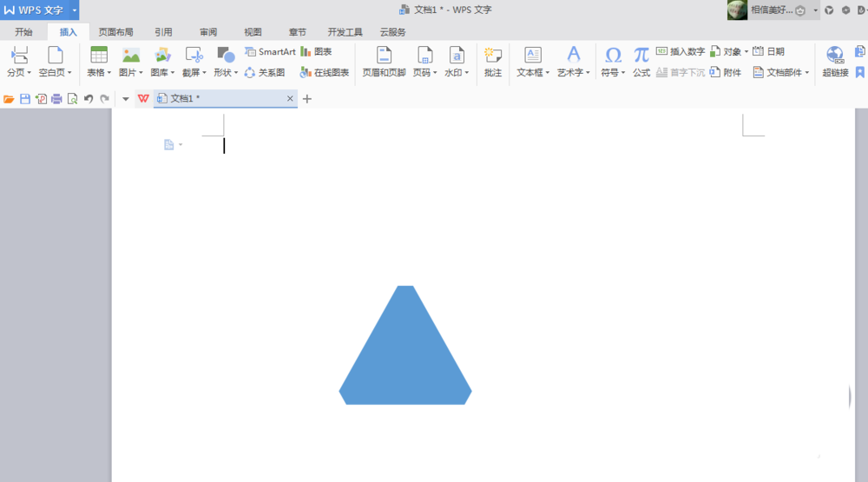Insert a 图表 chart

pyautogui.click(x=316, y=51)
